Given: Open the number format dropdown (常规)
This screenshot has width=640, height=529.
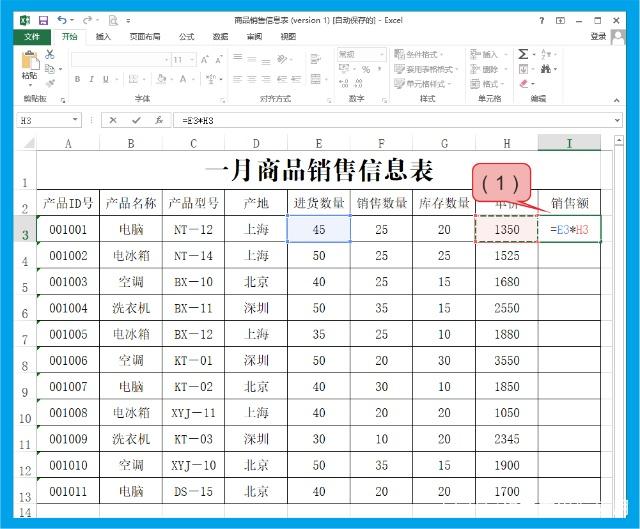Looking at the screenshot, I should pyautogui.click(x=382, y=54).
